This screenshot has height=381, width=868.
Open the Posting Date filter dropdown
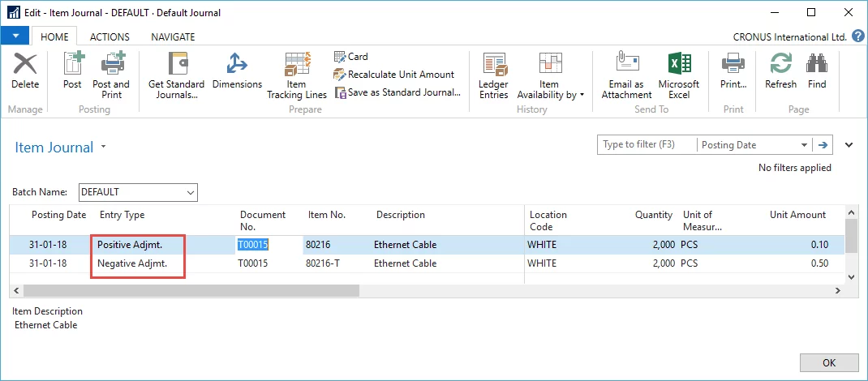pyautogui.click(x=804, y=145)
